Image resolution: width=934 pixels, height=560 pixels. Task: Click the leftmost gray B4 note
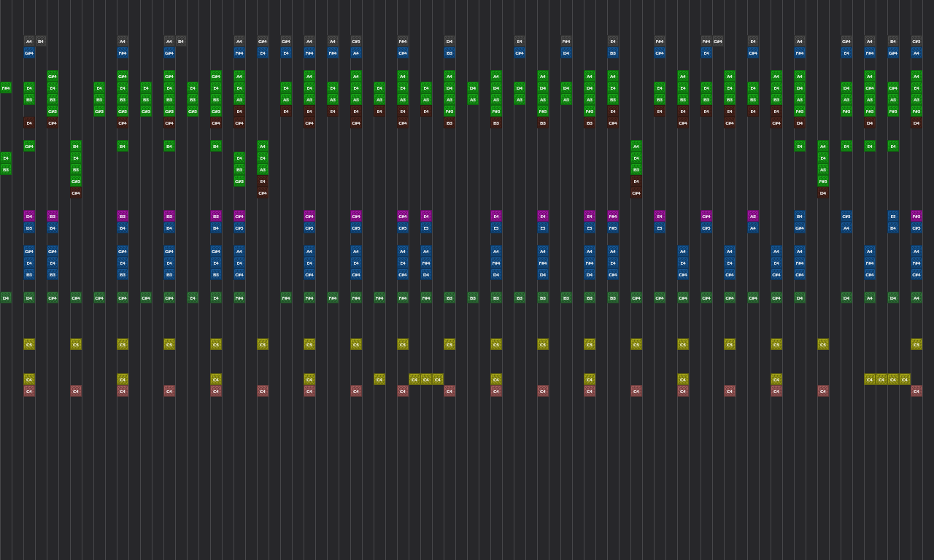click(x=41, y=42)
